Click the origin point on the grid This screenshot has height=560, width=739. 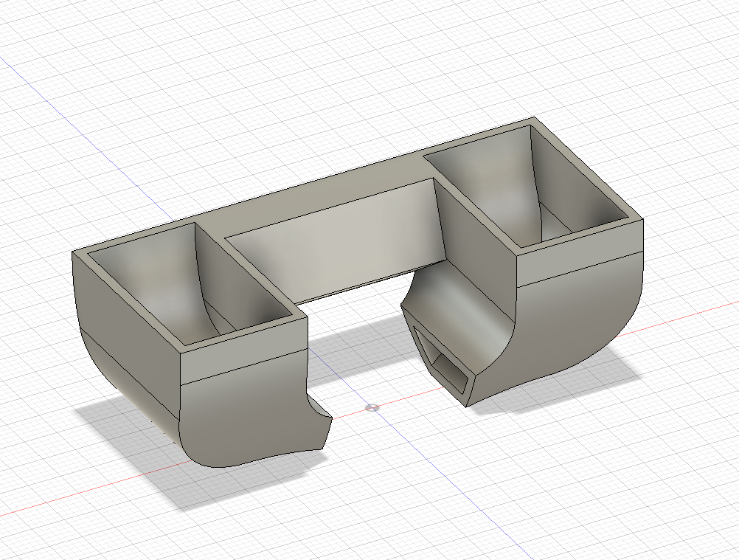tap(372, 407)
